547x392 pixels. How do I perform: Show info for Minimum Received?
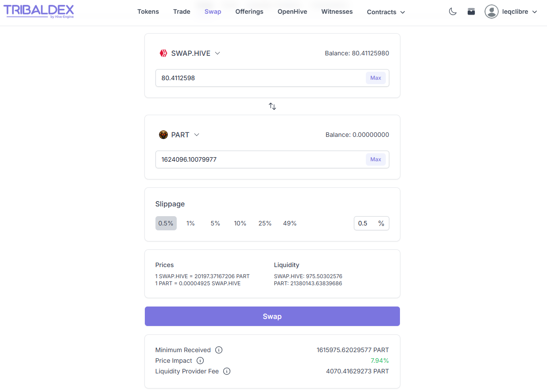(219, 350)
